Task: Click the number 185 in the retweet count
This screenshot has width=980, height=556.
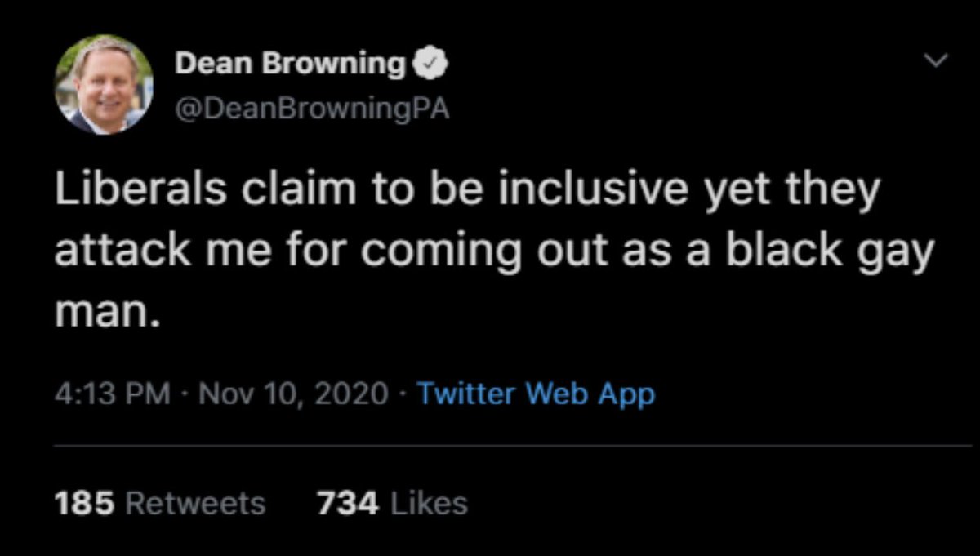Action: tap(85, 503)
